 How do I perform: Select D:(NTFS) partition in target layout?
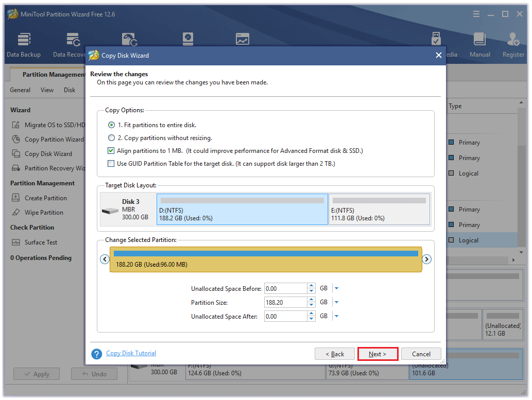click(x=242, y=209)
